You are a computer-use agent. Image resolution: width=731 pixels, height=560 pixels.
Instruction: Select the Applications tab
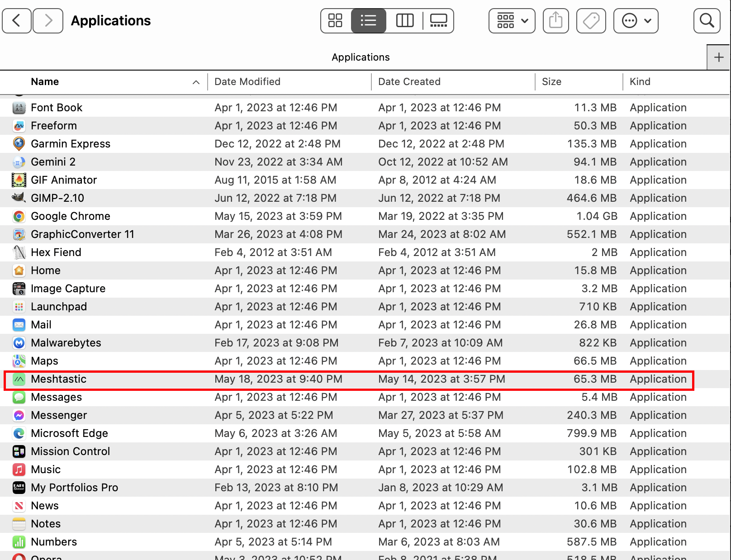tap(361, 57)
